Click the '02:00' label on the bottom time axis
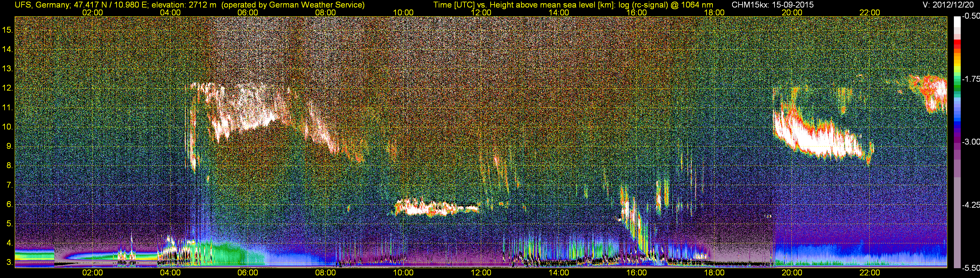Image resolution: width=980 pixels, height=278 pixels. pos(92,273)
